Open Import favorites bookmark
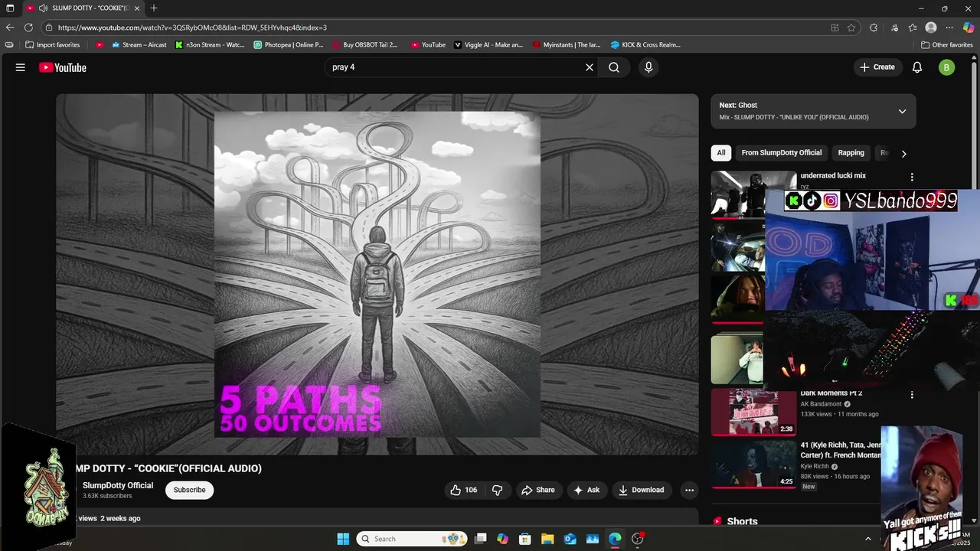 tap(53, 44)
